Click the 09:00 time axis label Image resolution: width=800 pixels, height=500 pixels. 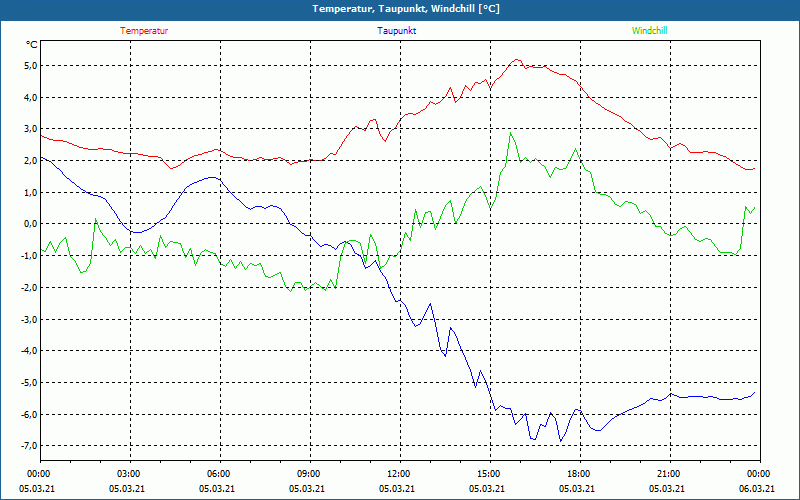pyautogui.click(x=307, y=474)
